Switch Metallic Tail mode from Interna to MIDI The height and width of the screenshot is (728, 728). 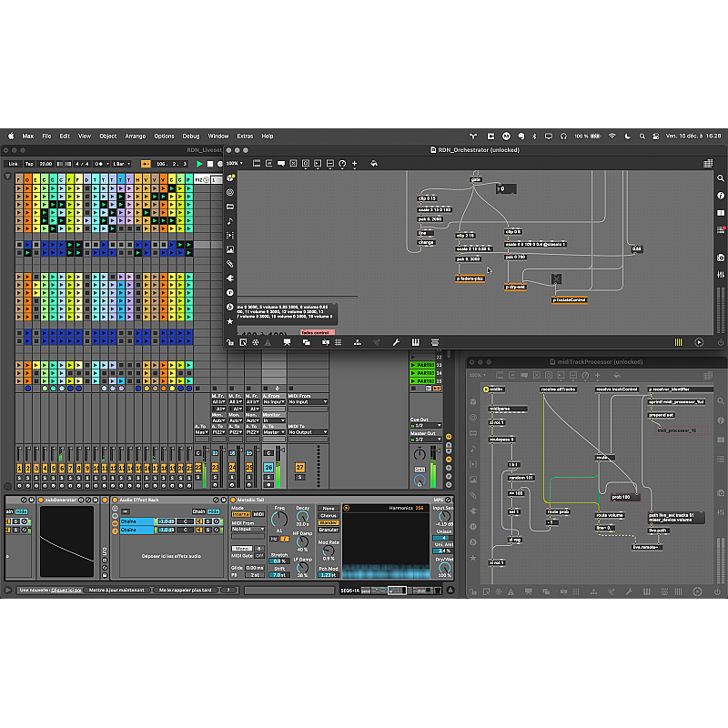[x=258, y=514]
